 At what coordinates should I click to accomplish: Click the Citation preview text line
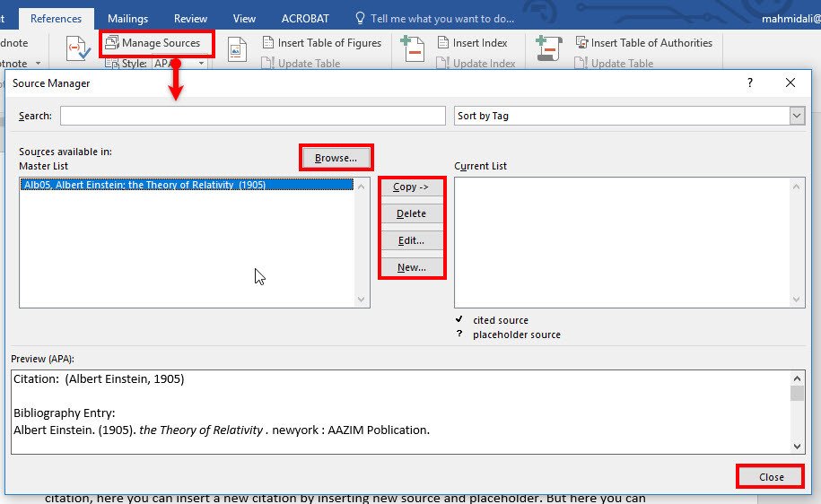99,379
